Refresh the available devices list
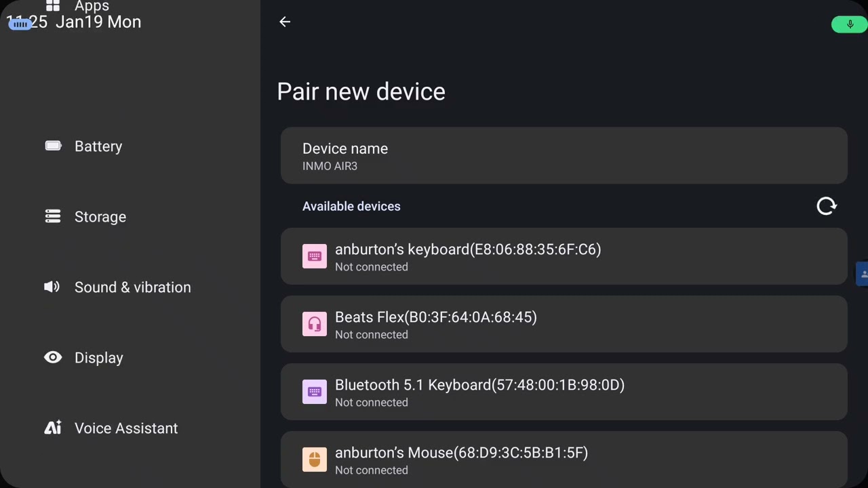Screen dimensions: 868x488 click(827, 206)
